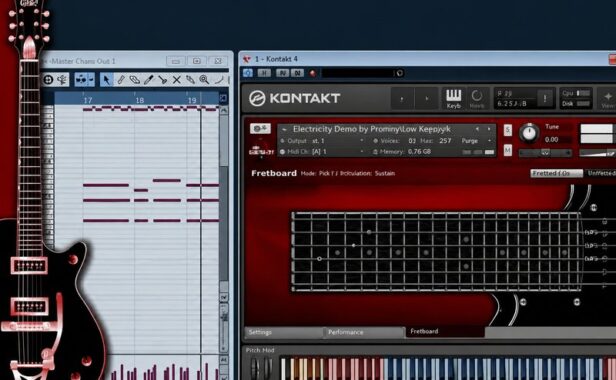Select the Mute X tool
This screenshot has width=616, height=380.
pyautogui.click(x=177, y=80)
